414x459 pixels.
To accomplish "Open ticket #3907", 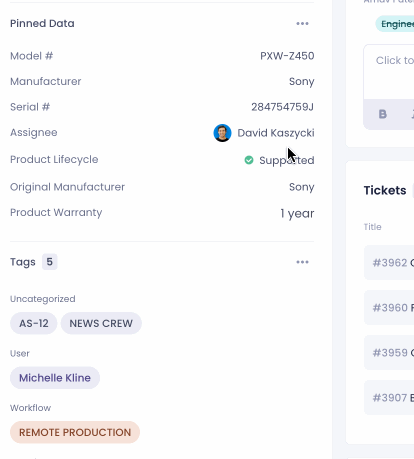I will [389, 398].
